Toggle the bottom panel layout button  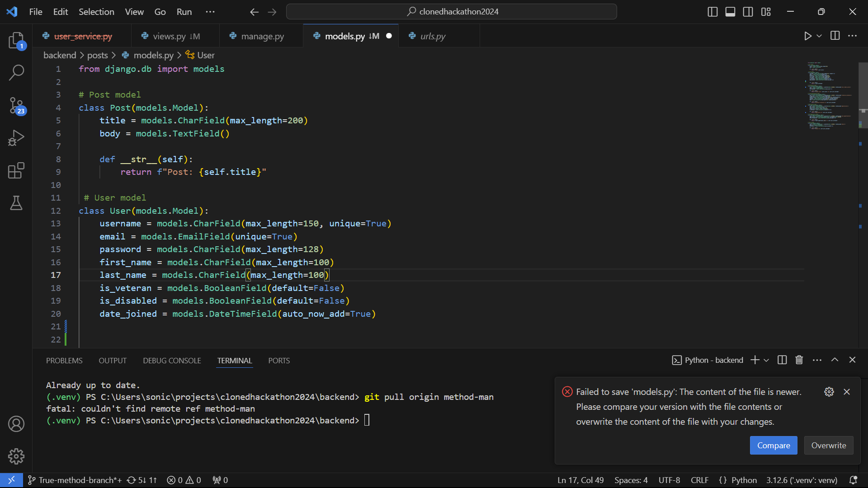coord(730,12)
